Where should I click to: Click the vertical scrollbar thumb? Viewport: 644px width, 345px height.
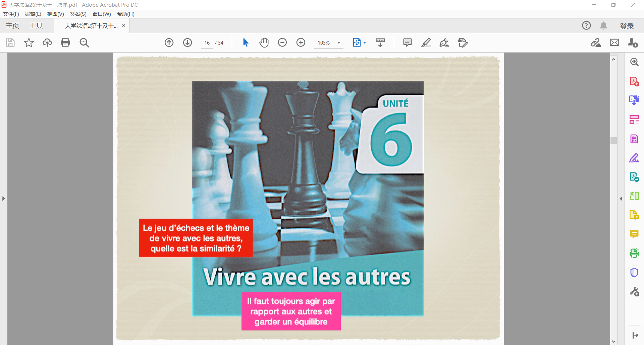614,141
